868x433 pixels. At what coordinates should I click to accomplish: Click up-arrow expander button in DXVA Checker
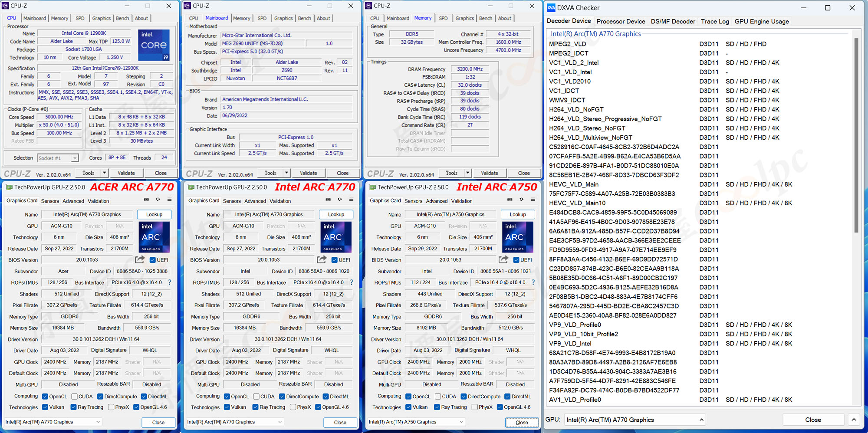853,420
